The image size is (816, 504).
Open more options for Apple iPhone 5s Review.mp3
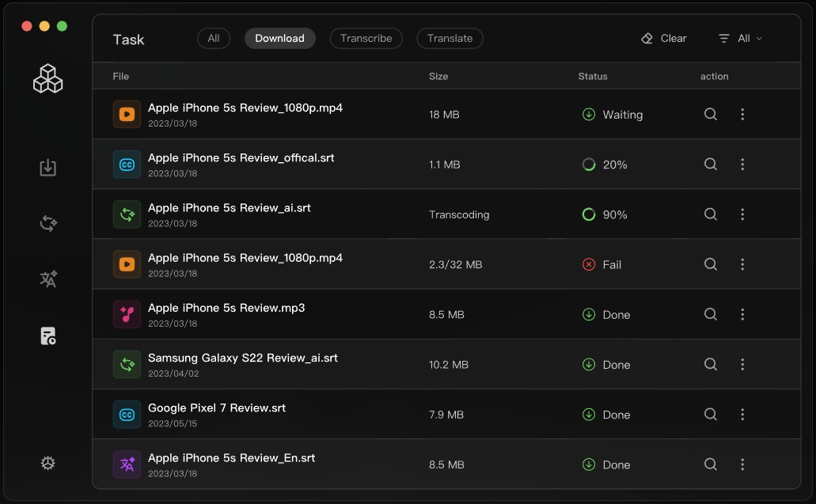click(x=742, y=314)
